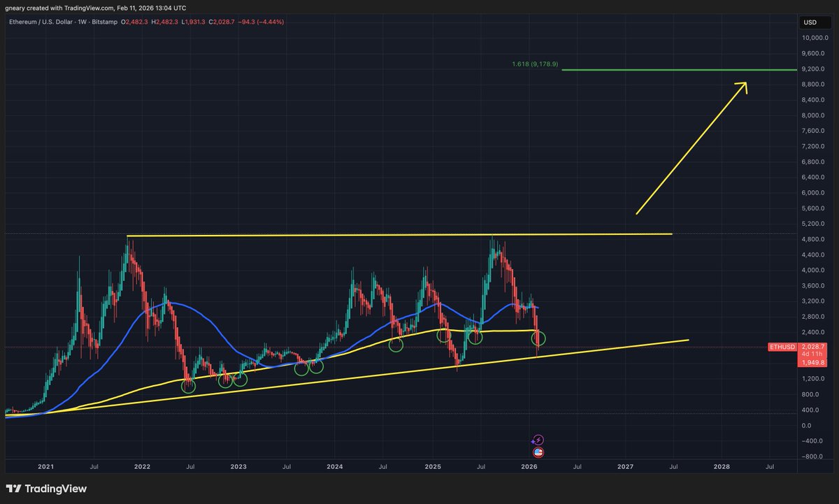Click the red ETHUSD last price tag
The image size is (839, 504).
(x=781, y=347)
